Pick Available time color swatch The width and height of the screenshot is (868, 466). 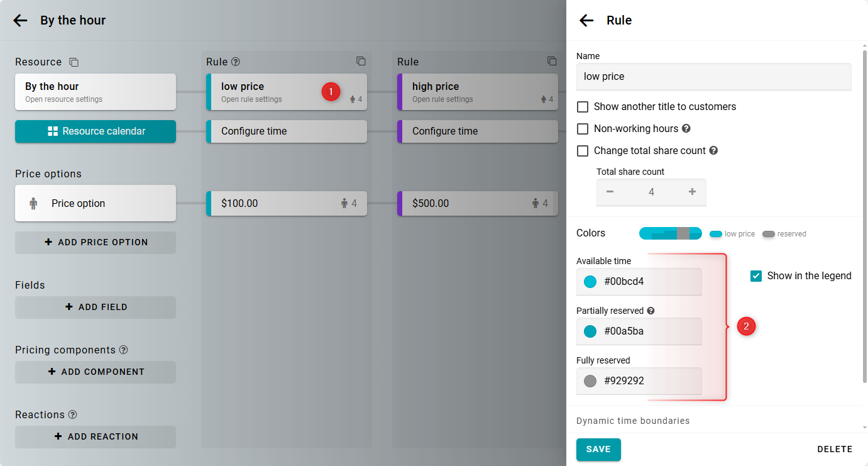[x=590, y=282]
